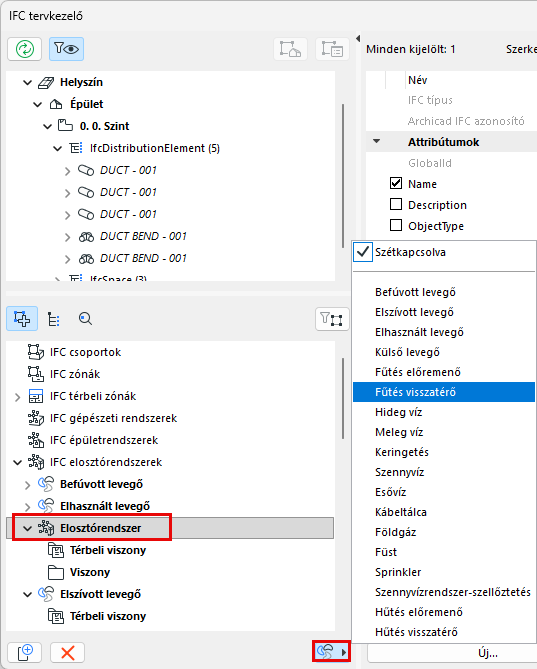Screen dimensions: 537x669
Task: Click the new group with plus icon
Action: pyautogui.click(x=25, y=652)
